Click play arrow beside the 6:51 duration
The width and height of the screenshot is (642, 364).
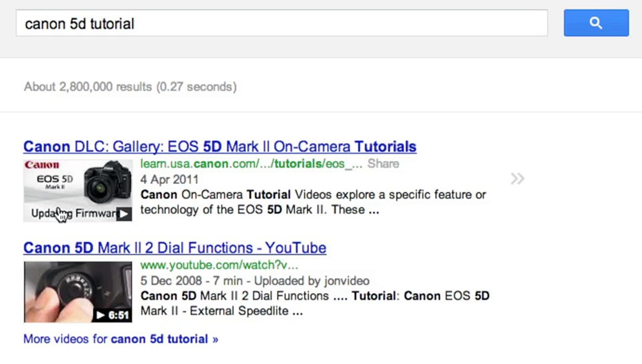(x=101, y=315)
